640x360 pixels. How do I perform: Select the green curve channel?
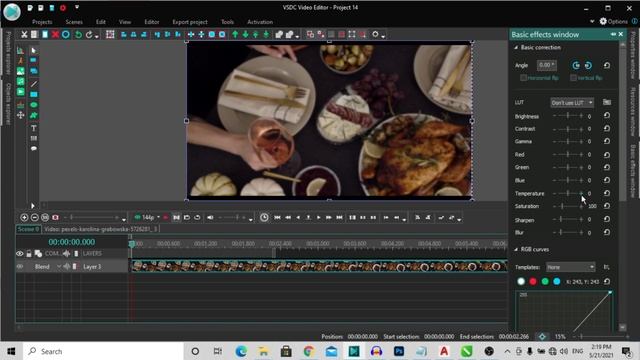(545, 281)
